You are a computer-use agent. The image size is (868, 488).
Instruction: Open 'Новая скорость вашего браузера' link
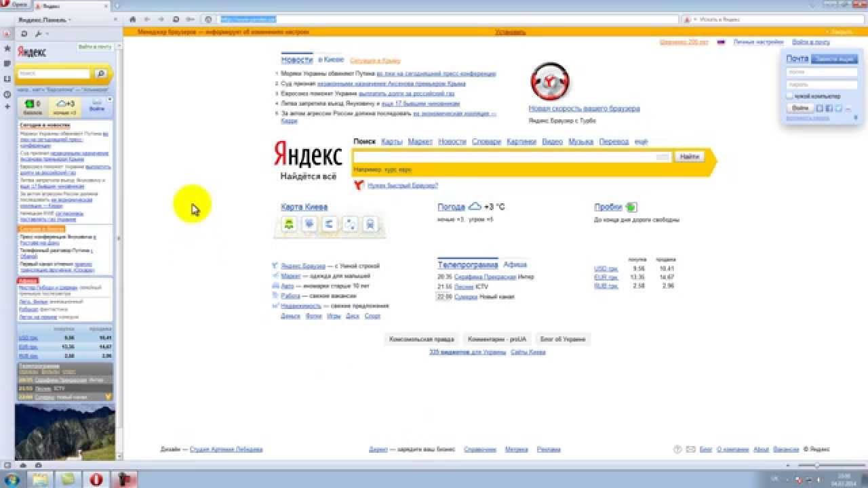click(584, 108)
